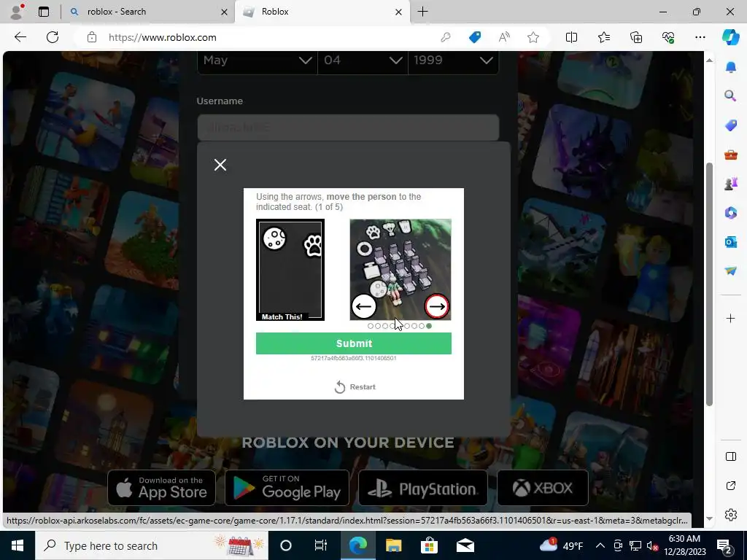Viewport: 747px width, 560px height.
Task: Open the Favorites list
Action: point(603,37)
